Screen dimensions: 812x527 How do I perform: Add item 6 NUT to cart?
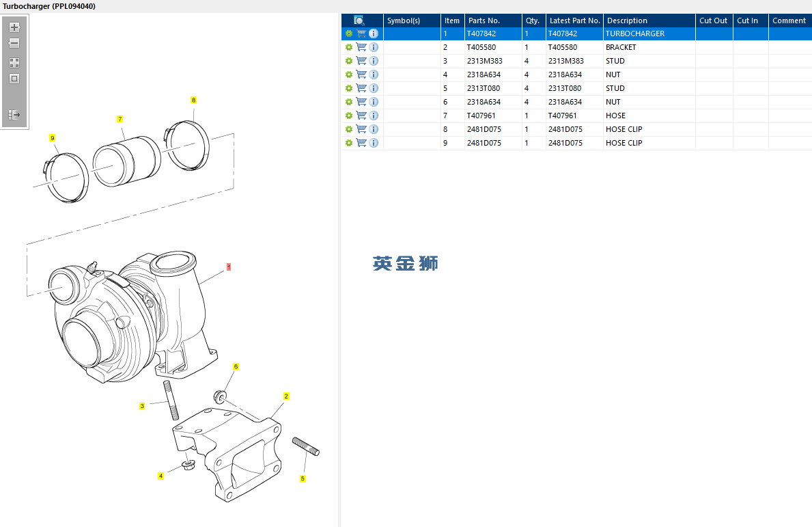coord(361,102)
